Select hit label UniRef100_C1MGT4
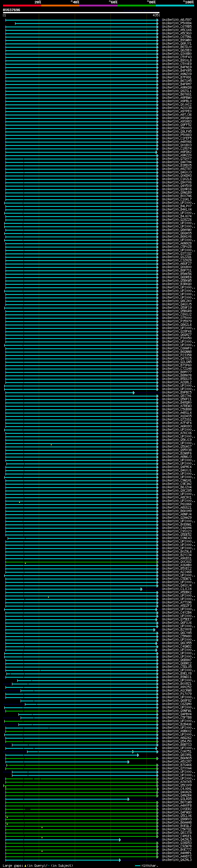 point(176,149)
